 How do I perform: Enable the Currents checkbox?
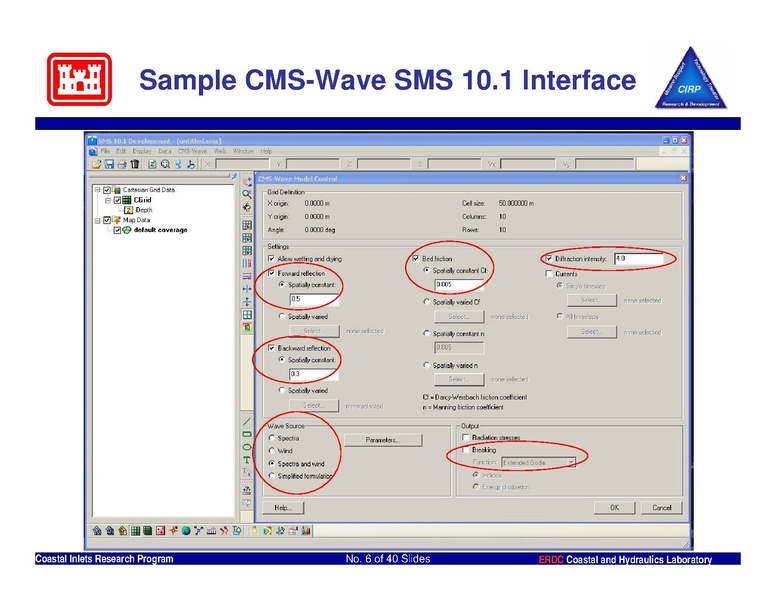549,273
